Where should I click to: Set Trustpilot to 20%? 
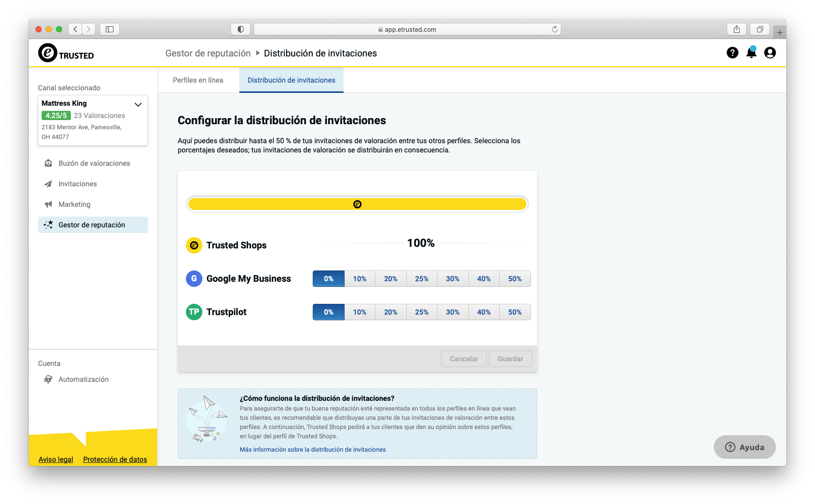(x=391, y=312)
